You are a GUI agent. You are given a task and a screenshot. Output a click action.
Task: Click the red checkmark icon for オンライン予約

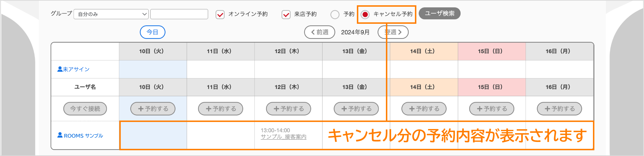(x=220, y=14)
